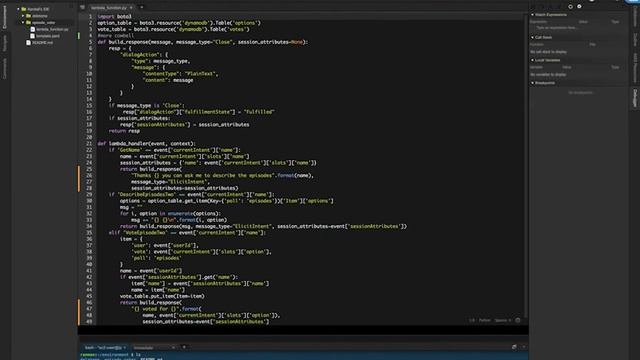Open the Outline right side panel
This screenshot has width=640, height=360.
point(635,40)
